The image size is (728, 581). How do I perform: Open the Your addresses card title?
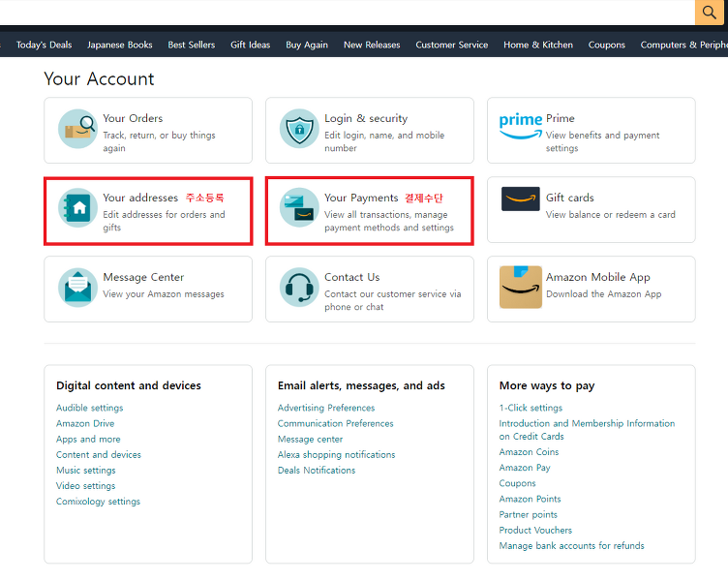pyautogui.click(x=140, y=198)
